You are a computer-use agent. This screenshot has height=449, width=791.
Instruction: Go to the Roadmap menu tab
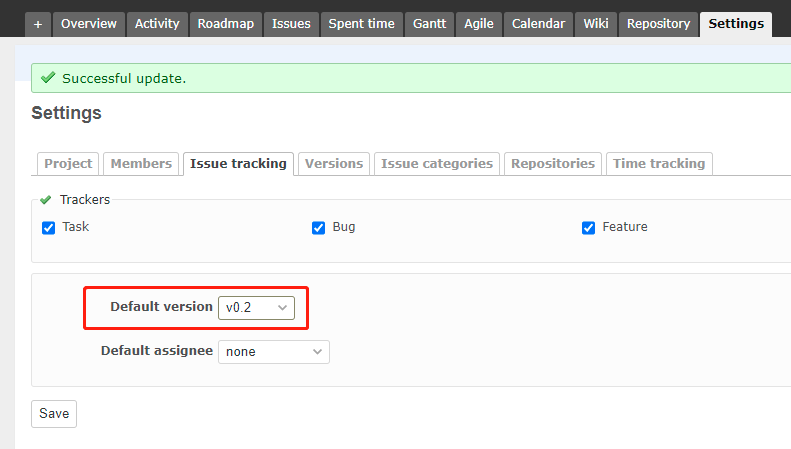tap(225, 24)
